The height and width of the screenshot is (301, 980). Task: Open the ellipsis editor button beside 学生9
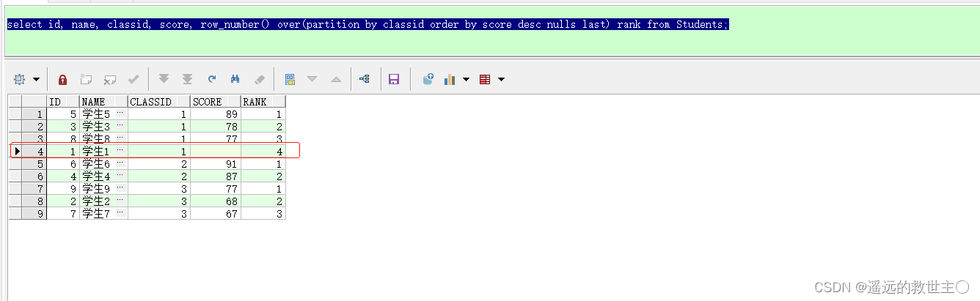(x=121, y=188)
